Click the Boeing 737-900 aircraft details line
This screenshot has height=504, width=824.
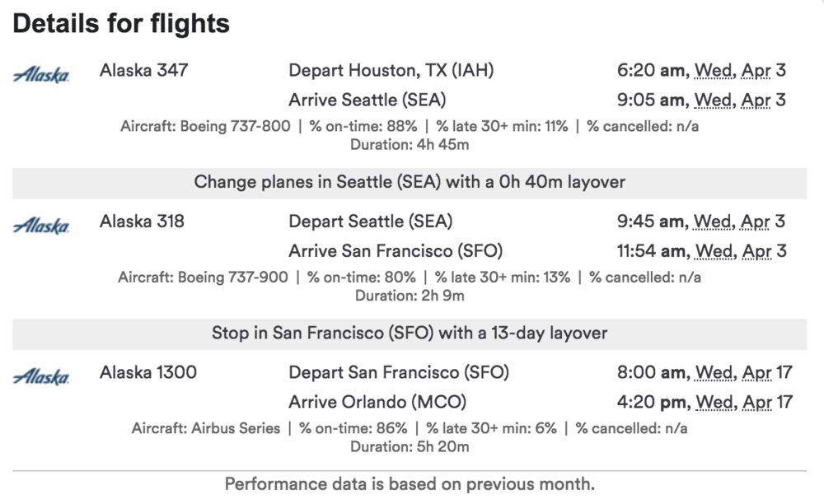click(x=410, y=278)
